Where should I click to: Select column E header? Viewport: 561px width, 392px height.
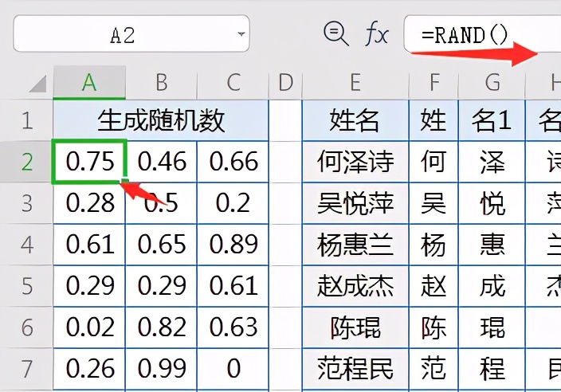355,82
